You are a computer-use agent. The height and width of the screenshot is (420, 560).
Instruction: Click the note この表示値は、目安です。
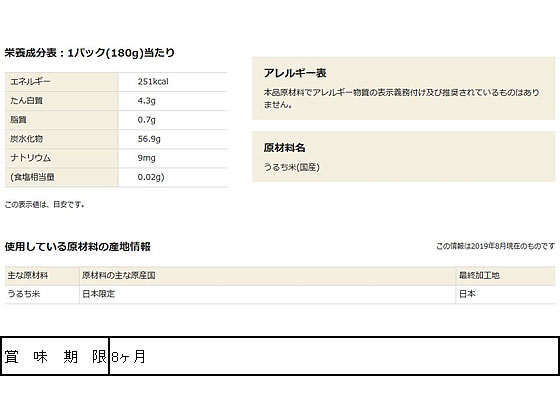pos(45,205)
